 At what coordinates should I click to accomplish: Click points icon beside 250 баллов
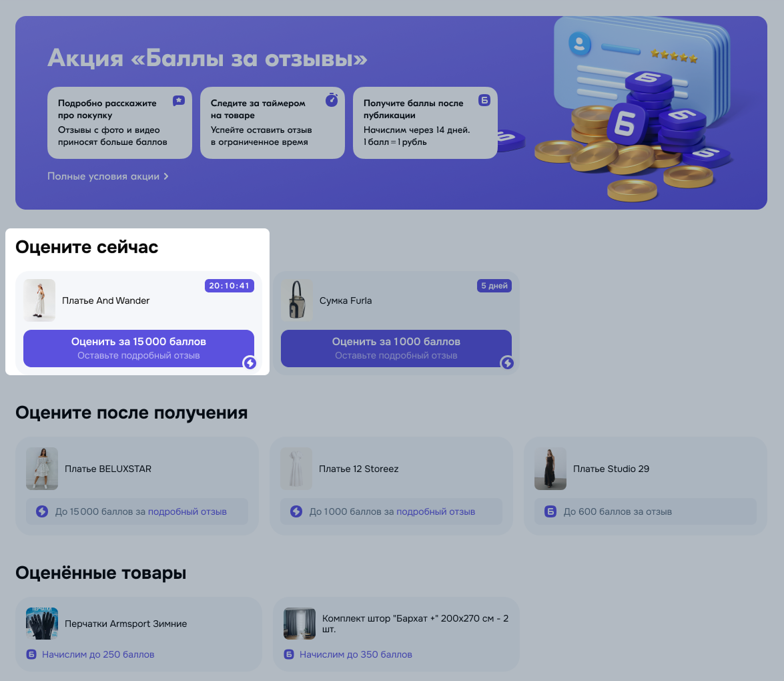click(x=31, y=654)
